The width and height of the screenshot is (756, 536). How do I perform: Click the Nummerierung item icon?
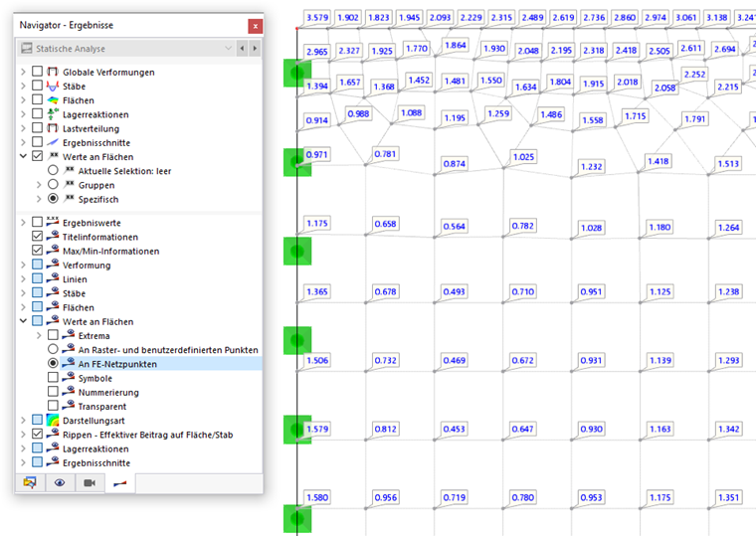[x=69, y=392]
